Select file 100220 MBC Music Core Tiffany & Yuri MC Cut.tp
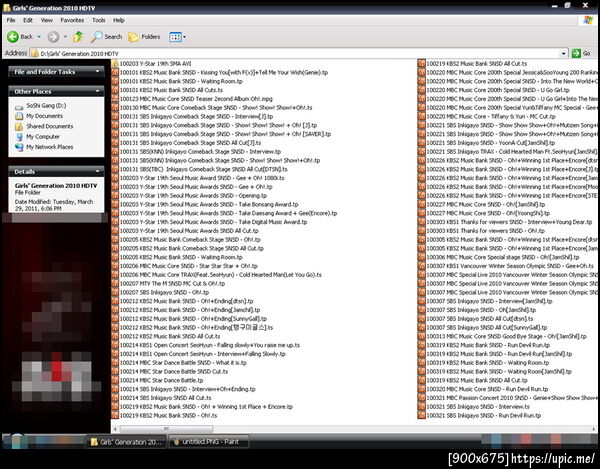Screen dimensions: 600x469 tap(487, 116)
